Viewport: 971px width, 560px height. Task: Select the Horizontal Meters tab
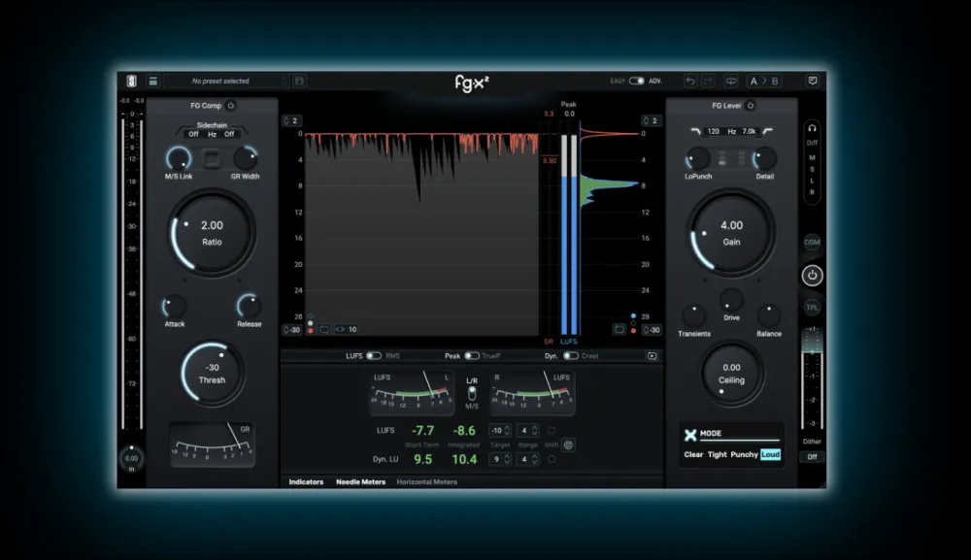tap(426, 482)
